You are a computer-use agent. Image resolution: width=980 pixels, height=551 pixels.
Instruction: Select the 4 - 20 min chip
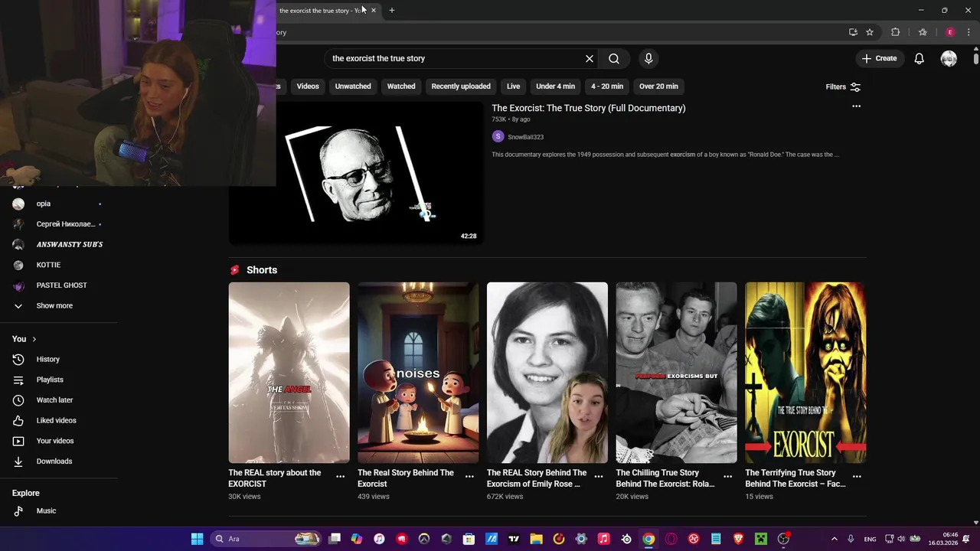(x=607, y=86)
